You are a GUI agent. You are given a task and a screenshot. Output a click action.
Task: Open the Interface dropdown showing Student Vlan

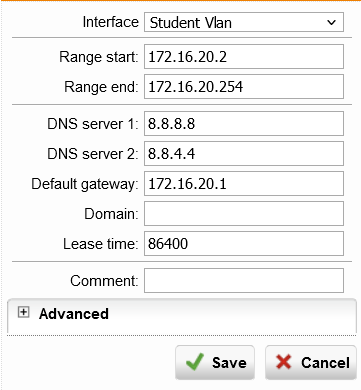[244, 22]
